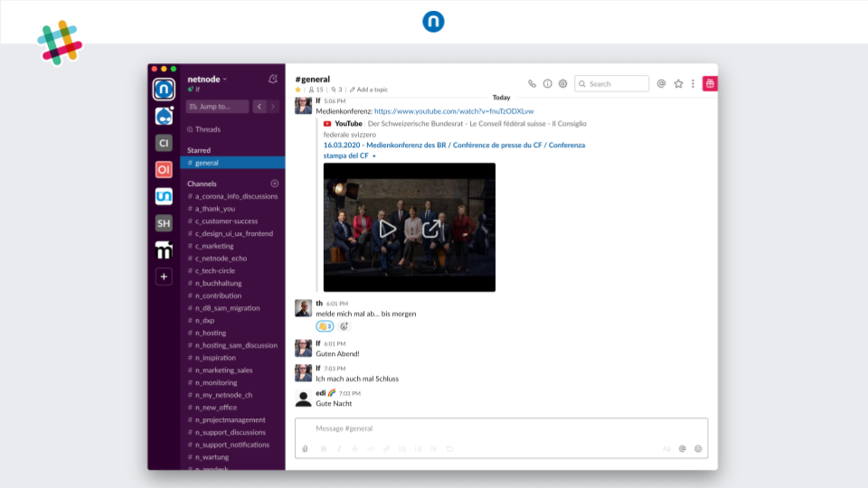The width and height of the screenshot is (868, 488).
Task: Open emoji picker in message box
Action: click(x=698, y=448)
